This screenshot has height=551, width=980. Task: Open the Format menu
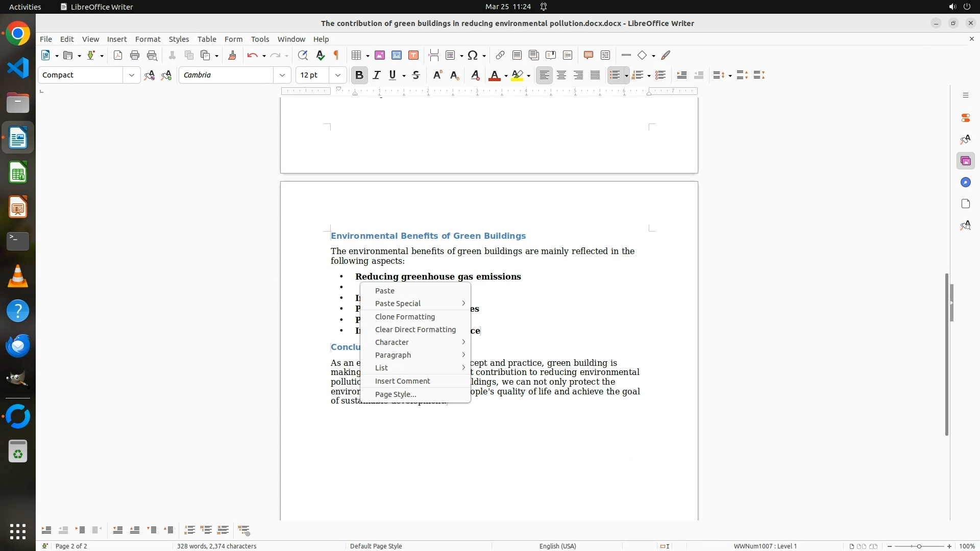[148, 39]
